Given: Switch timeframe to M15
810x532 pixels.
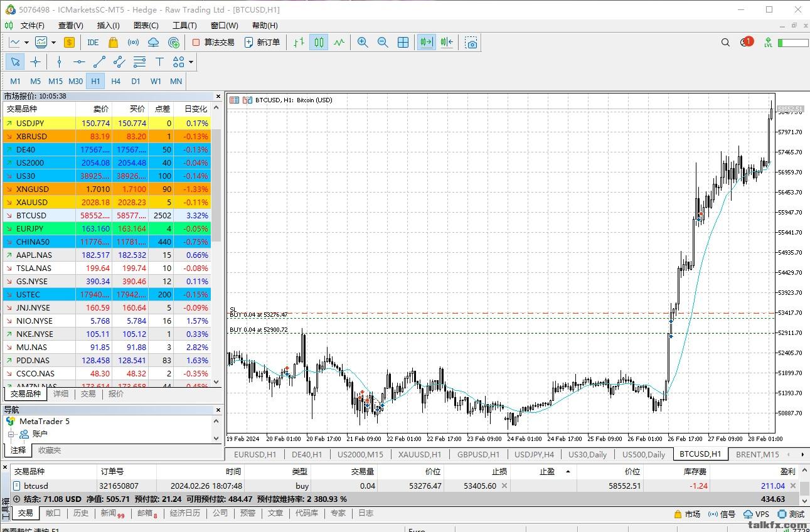Looking at the screenshot, I should click(x=55, y=81).
